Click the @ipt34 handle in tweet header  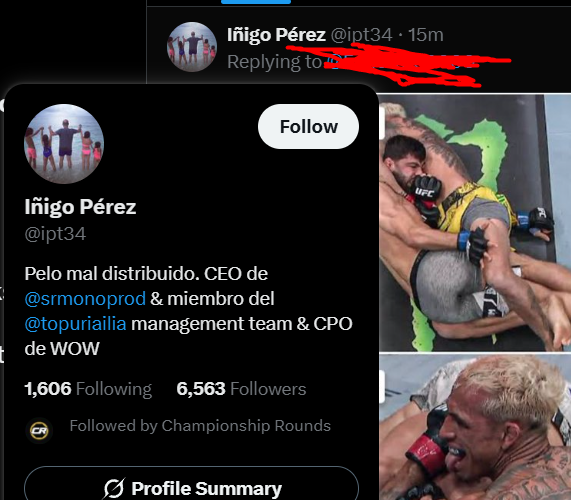click(x=362, y=35)
